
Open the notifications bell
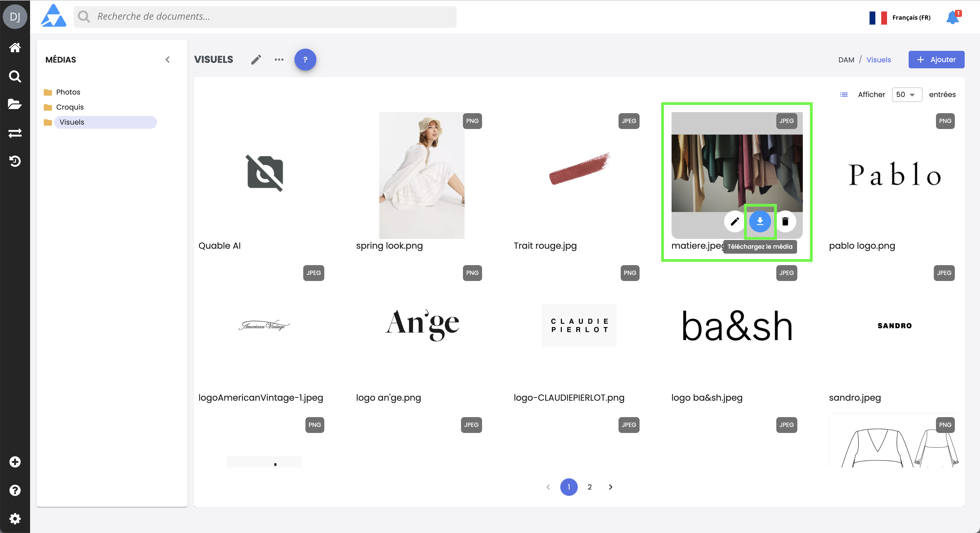pyautogui.click(x=953, y=17)
